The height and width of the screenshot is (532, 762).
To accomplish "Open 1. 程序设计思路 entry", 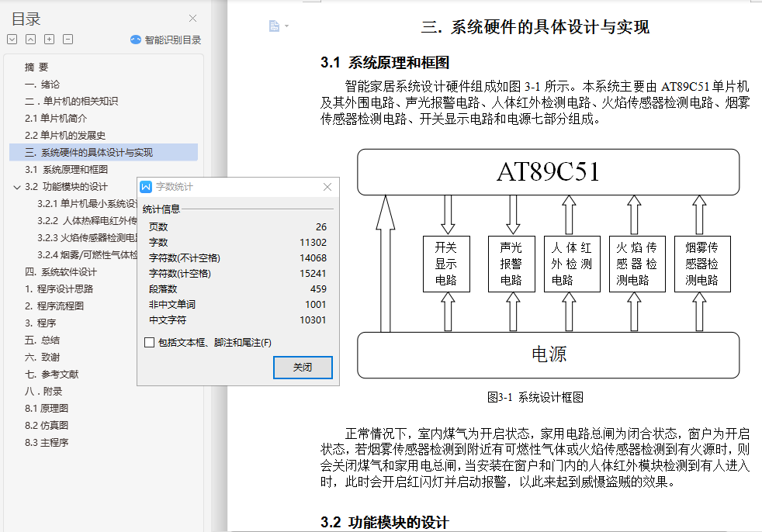I will point(59,289).
